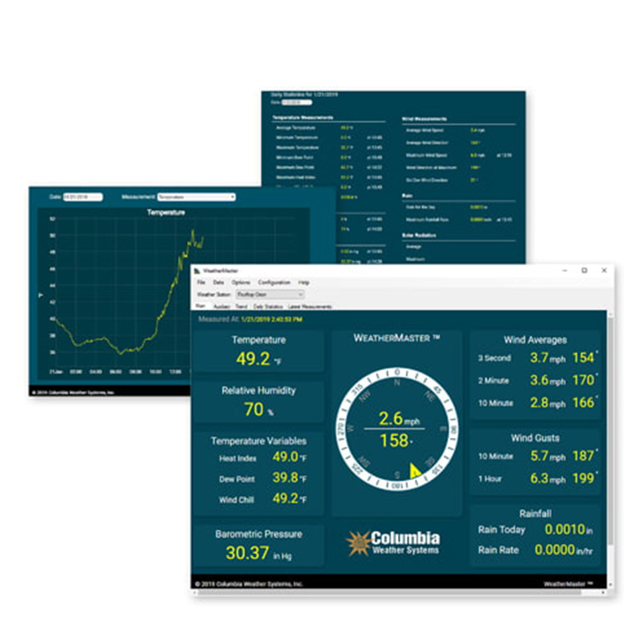
Task: Click the Date input field above the Temperature chart
Action: point(83,197)
